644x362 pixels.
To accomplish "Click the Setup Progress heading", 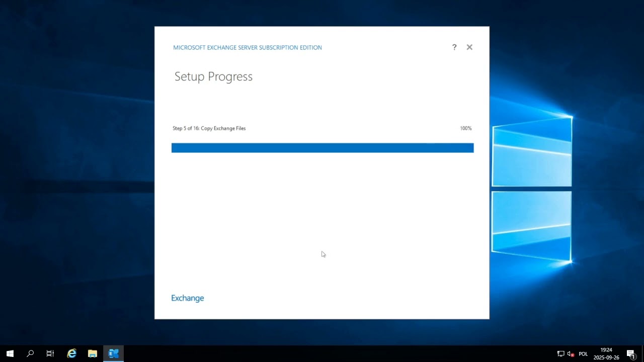I will (213, 76).
